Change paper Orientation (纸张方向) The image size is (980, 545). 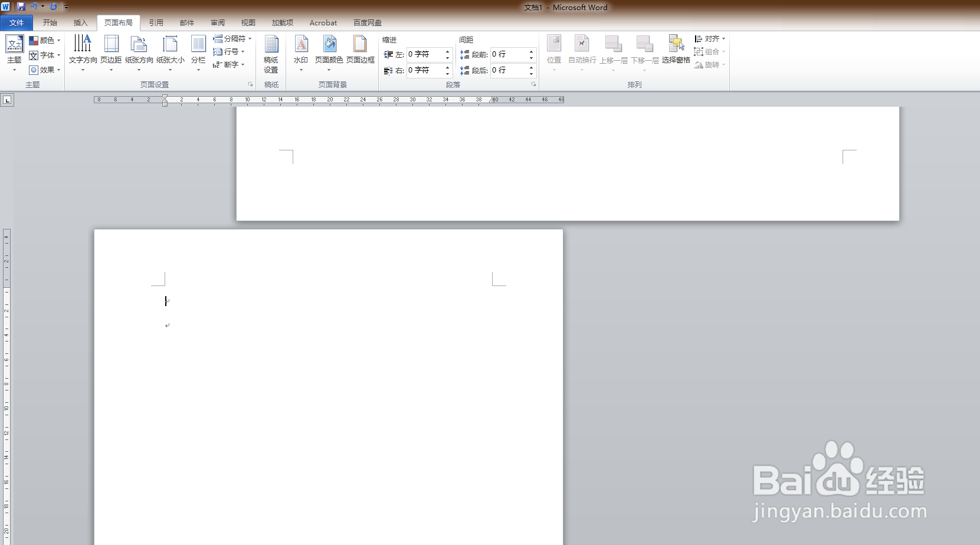point(139,53)
